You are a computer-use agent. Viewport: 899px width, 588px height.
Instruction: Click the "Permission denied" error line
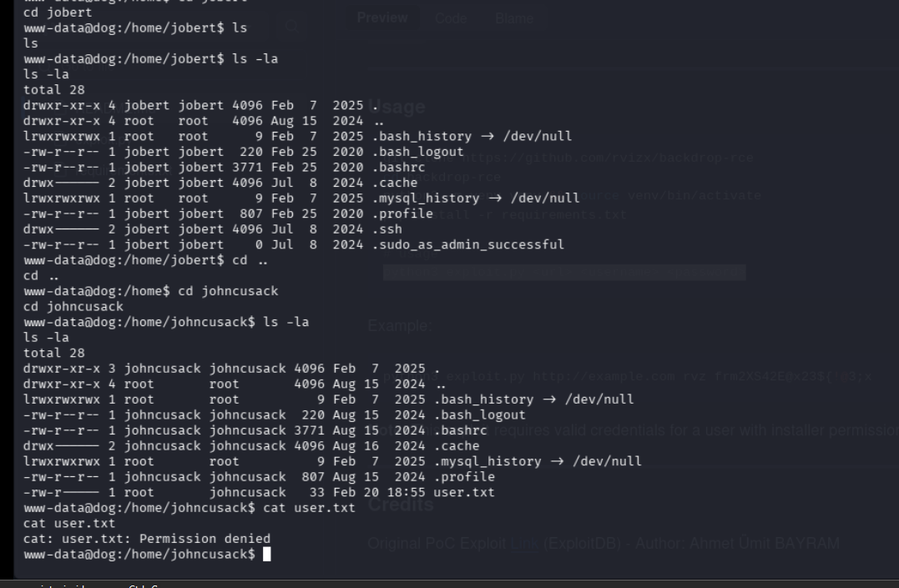pyautogui.click(x=147, y=539)
